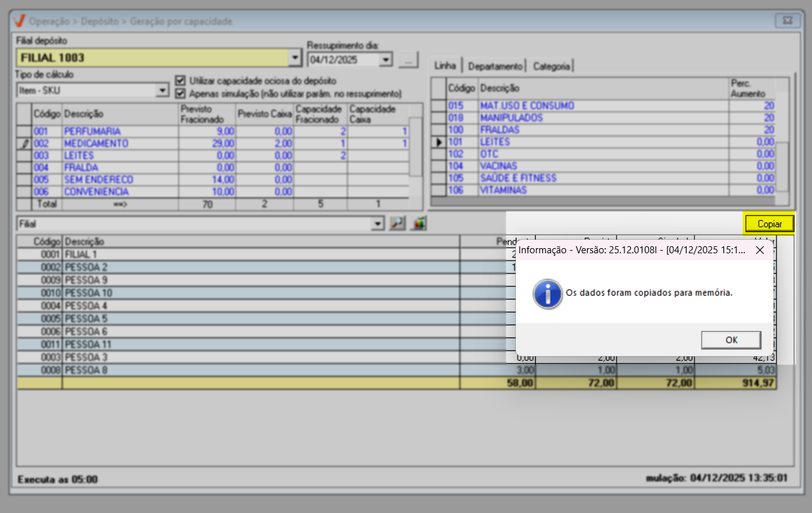This screenshot has height=513, width=812.
Task: Open the Ressuprimento dia date dropdown
Action: [x=385, y=60]
